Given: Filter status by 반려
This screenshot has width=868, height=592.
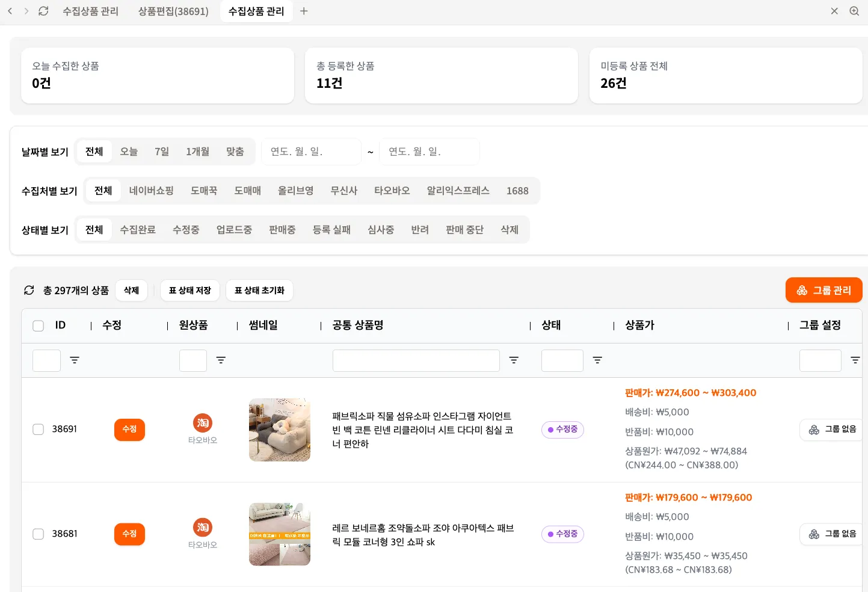Looking at the screenshot, I should 420,230.
